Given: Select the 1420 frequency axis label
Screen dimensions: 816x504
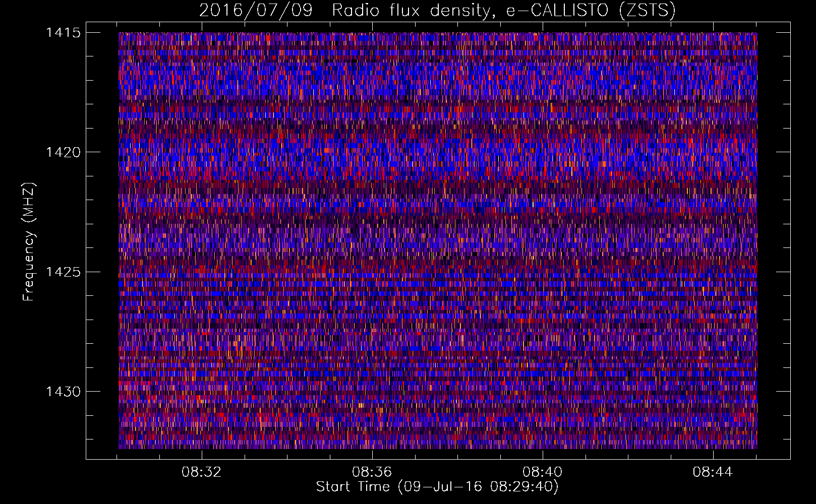Looking at the screenshot, I should click(x=63, y=152).
